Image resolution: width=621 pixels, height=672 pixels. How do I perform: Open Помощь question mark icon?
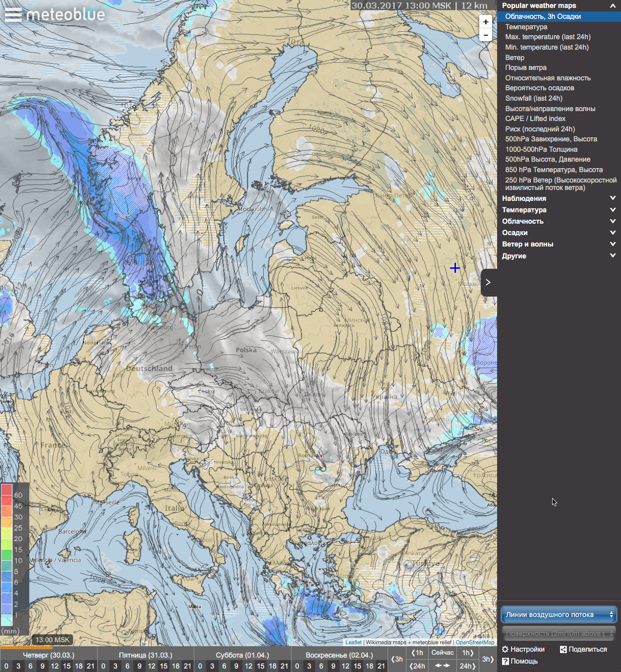tap(506, 661)
